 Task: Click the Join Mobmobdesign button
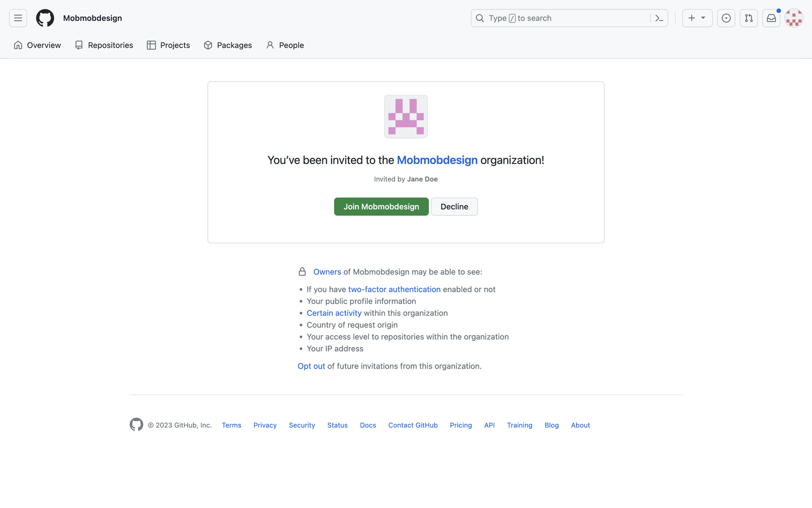tap(381, 207)
